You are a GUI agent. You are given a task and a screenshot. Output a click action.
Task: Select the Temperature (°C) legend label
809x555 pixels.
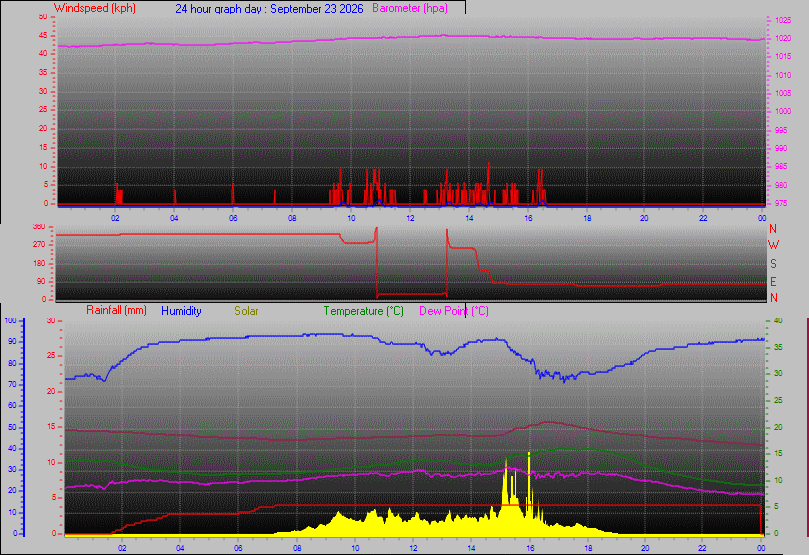click(363, 311)
